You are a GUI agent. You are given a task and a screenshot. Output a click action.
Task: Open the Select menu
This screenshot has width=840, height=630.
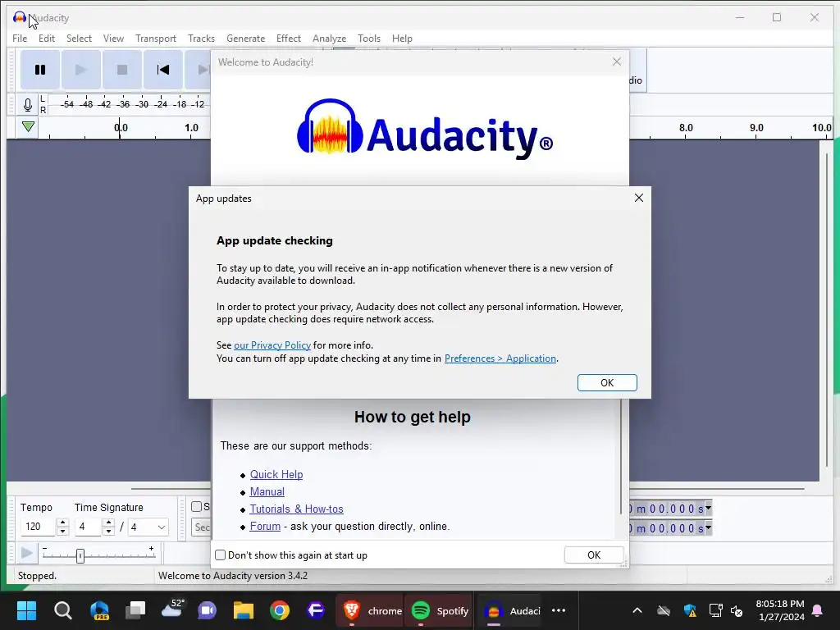80,39
